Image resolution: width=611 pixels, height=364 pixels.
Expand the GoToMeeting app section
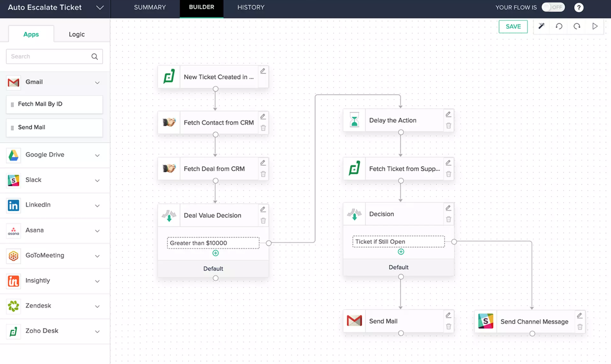[97, 256]
